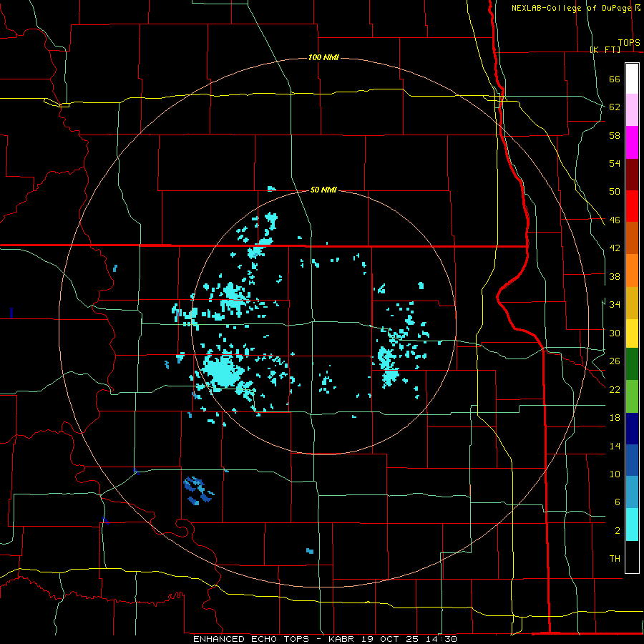This screenshot has height=644, width=644.
Task: Click the TOPS legend title
Action: click(629, 43)
